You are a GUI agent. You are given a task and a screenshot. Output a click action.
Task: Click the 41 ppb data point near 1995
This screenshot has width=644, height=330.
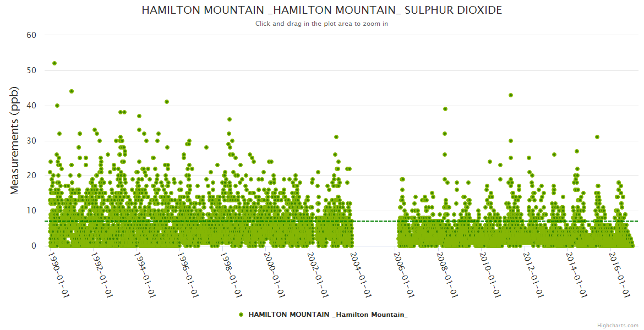click(167, 102)
